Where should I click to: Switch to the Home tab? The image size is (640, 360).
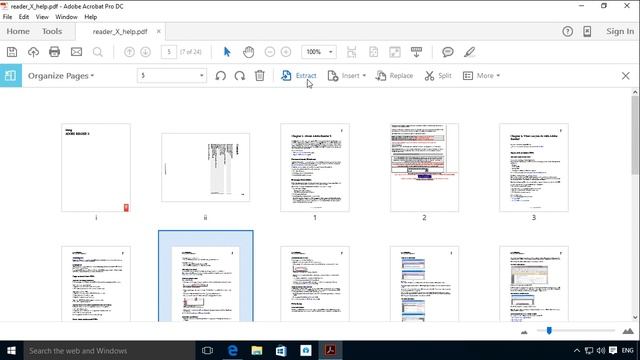tap(18, 31)
